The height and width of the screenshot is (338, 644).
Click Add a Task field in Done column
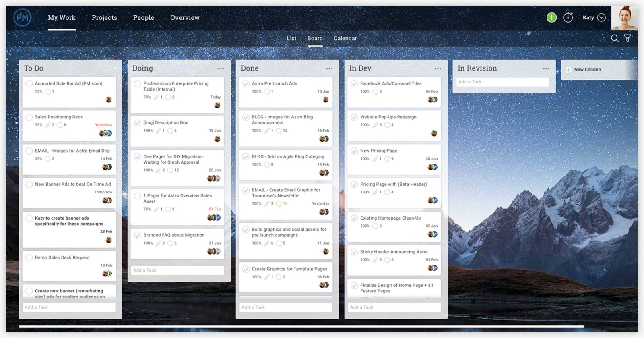(x=286, y=307)
